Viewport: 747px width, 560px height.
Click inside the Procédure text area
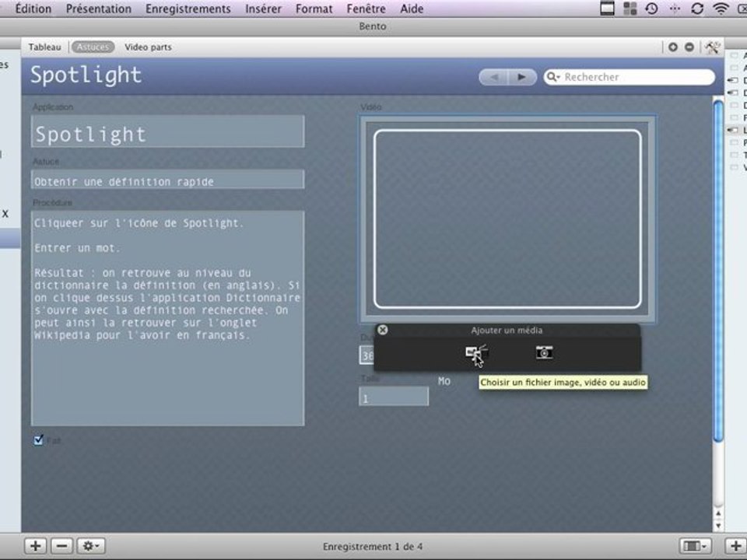coord(168,318)
